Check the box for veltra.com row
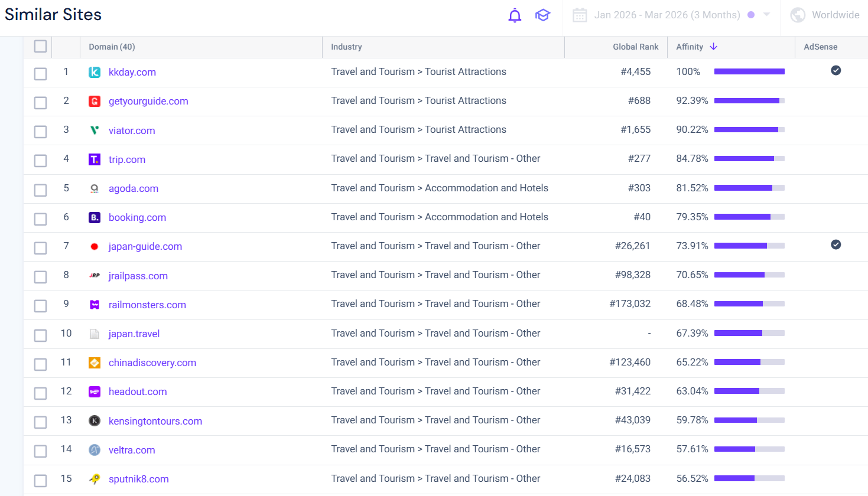The image size is (868, 496). tap(40, 451)
